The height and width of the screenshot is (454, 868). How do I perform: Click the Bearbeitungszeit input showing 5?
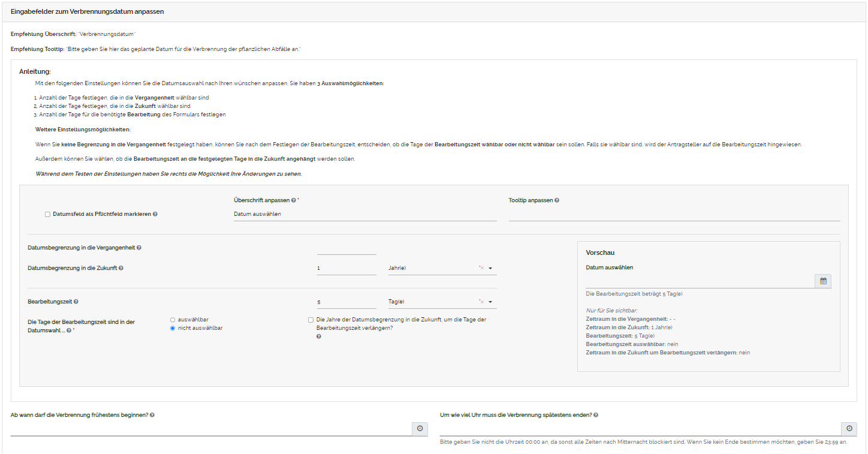[346, 301]
